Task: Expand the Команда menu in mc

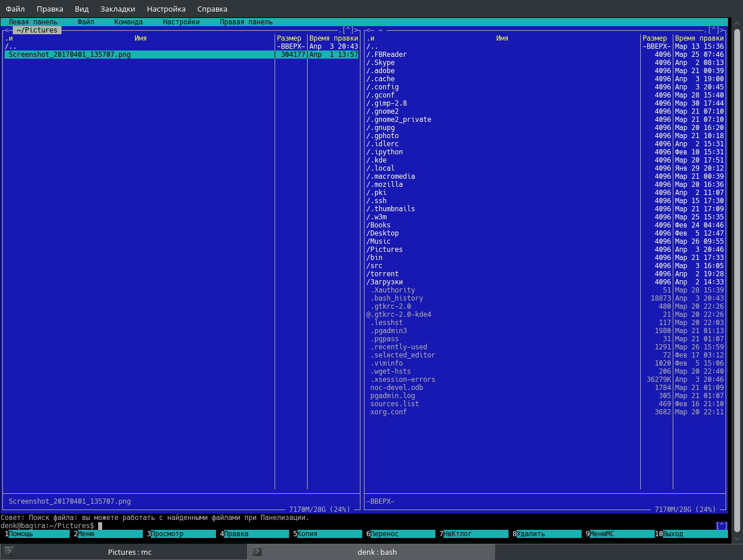Action: 128,22
